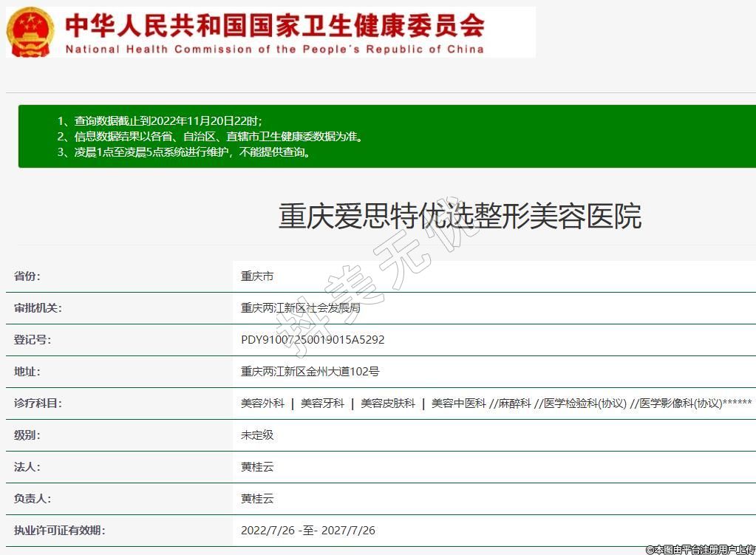
Task: Click the 美容皮肤科 department entry
Action: (387, 404)
